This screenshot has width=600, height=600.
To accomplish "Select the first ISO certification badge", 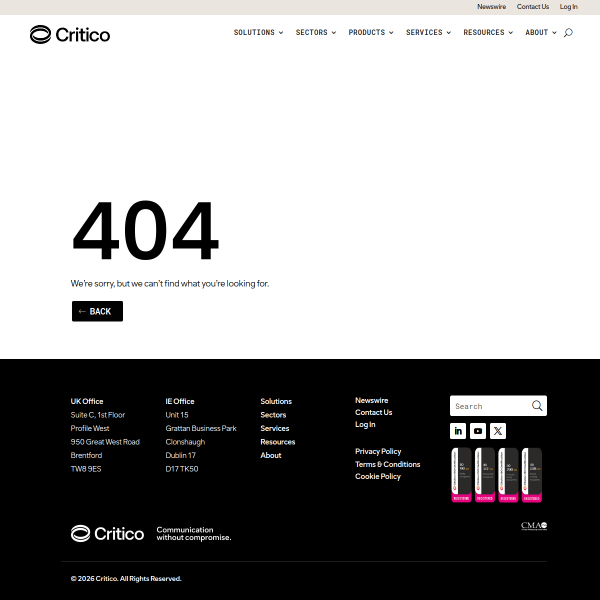I will pyautogui.click(x=461, y=475).
